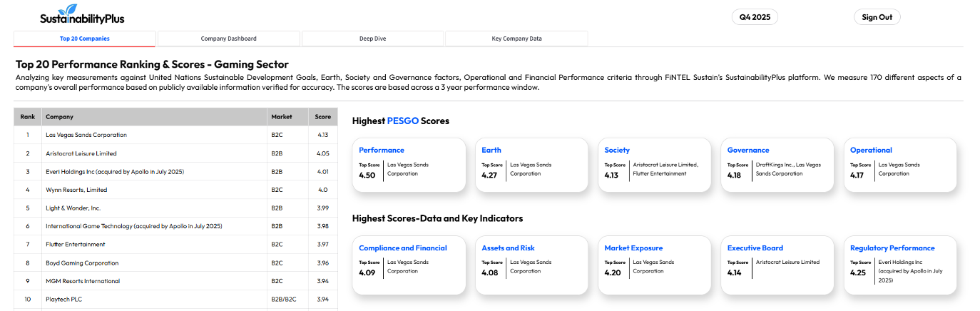This screenshot has width=980, height=311.
Task: Click Aristocrat Leisure Limited in ranking table
Action: tap(81, 153)
